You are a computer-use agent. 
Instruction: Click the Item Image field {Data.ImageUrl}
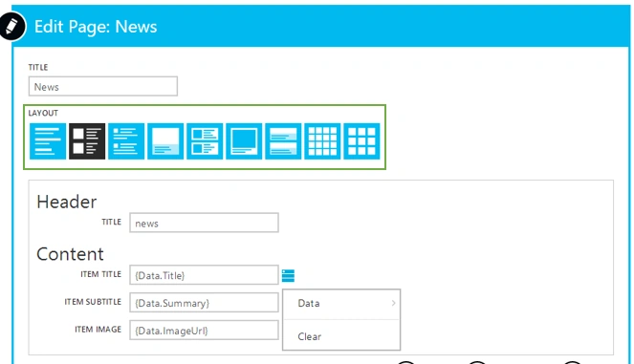[x=204, y=331]
